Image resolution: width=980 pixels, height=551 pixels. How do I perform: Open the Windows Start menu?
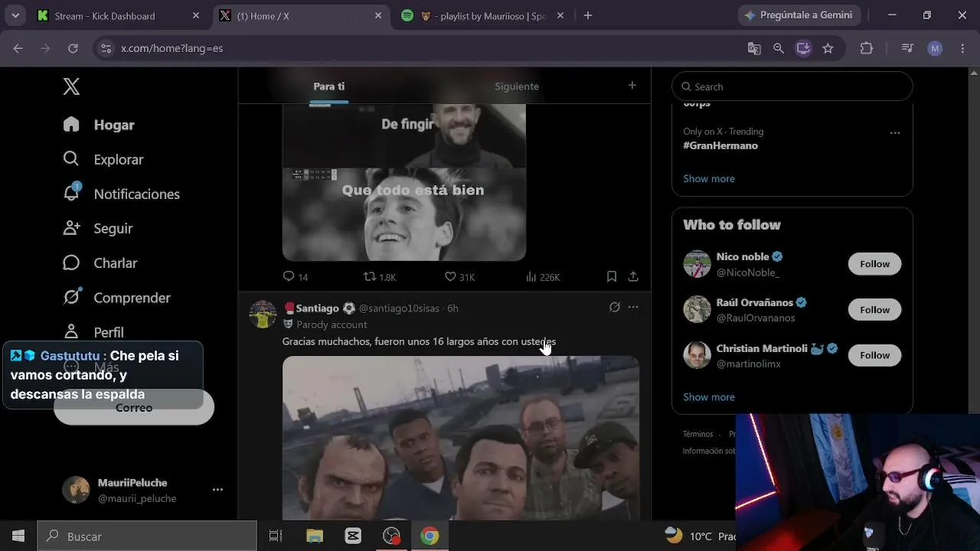[18, 536]
